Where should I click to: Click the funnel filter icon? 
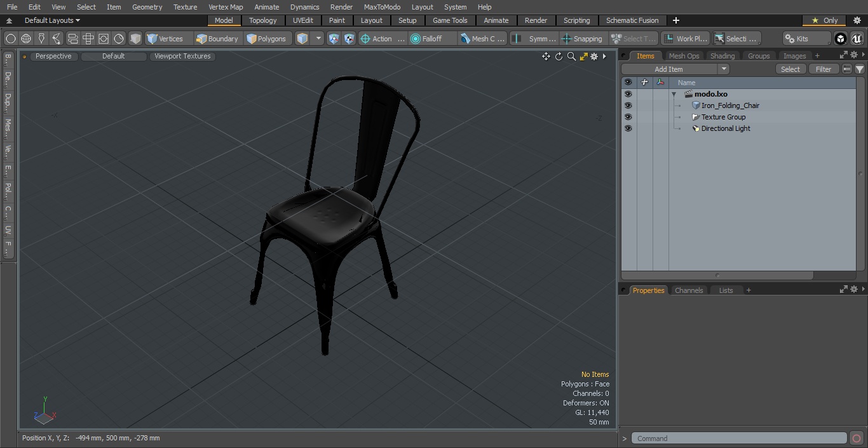click(859, 69)
